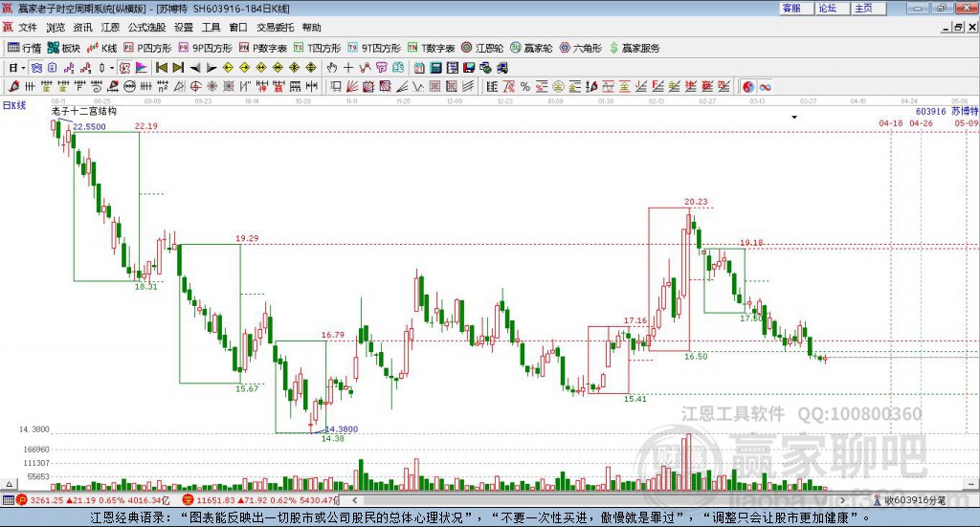Open the 工具 menu
The width and height of the screenshot is (980, 527).
coord(212,28)
